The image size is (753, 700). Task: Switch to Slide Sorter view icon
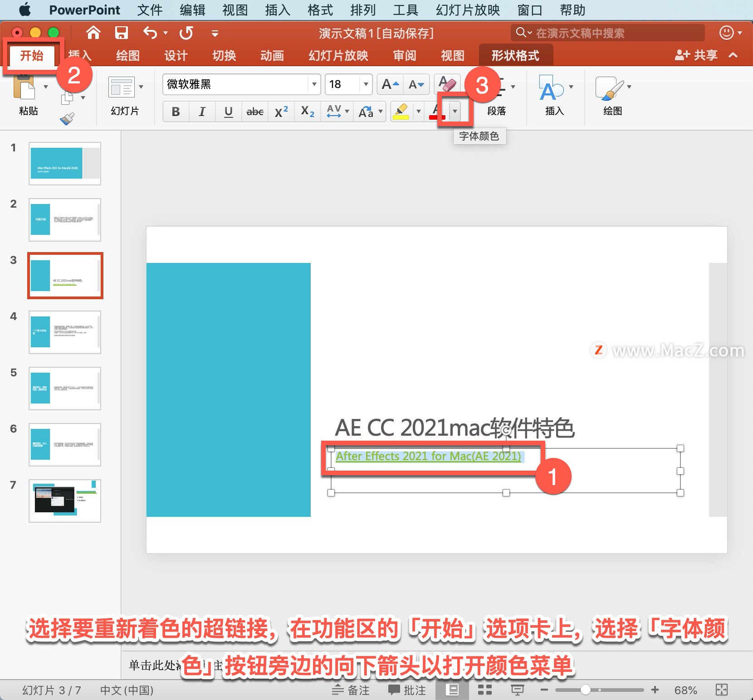pyautogui.click(x=485, y=690)
